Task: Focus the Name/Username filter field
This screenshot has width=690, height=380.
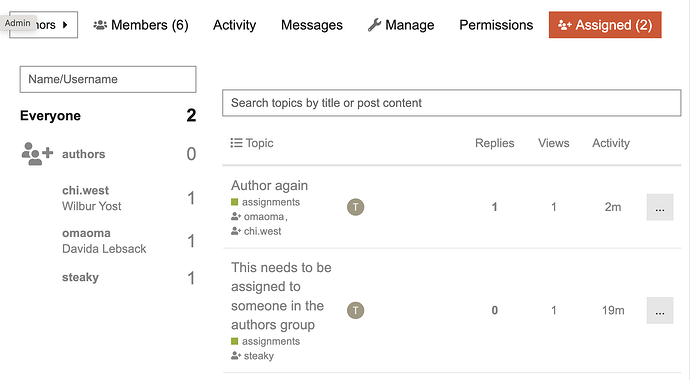Action: click(108, 79)
